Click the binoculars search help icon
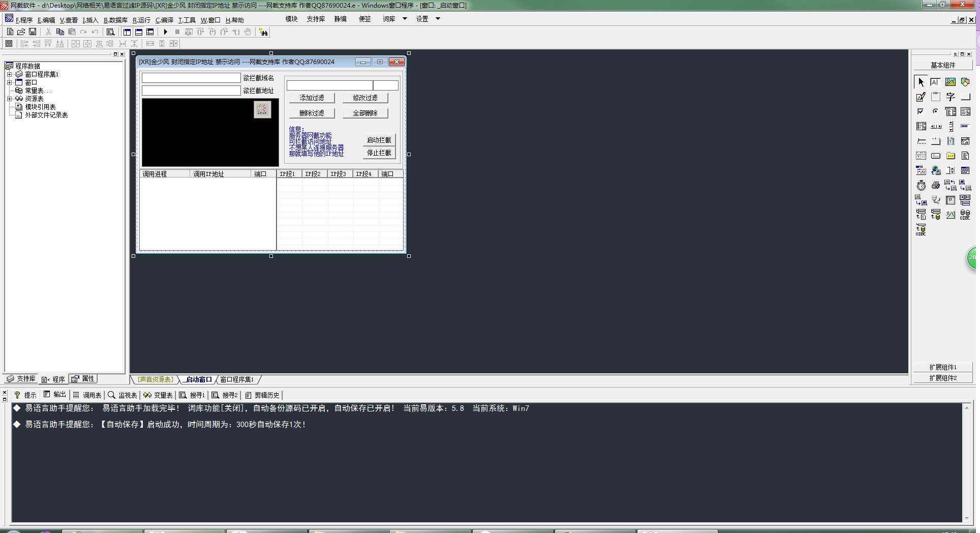Screen dimensions: 980x533 (x=263, y=32)
